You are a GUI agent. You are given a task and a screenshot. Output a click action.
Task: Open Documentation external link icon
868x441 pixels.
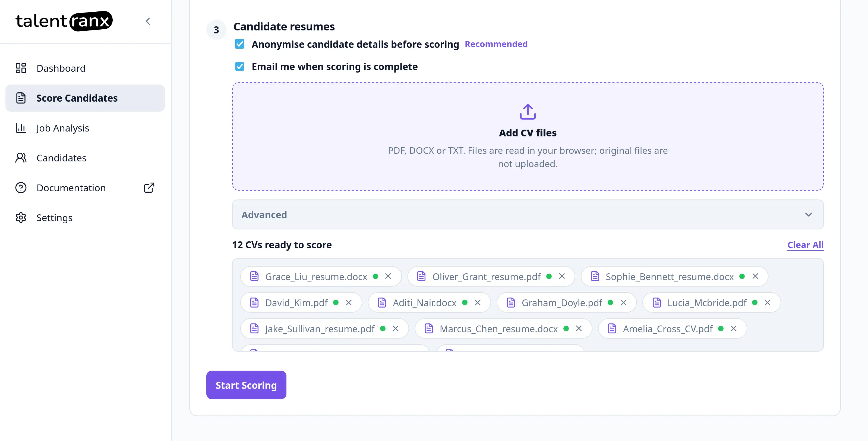tap(149, 188)
